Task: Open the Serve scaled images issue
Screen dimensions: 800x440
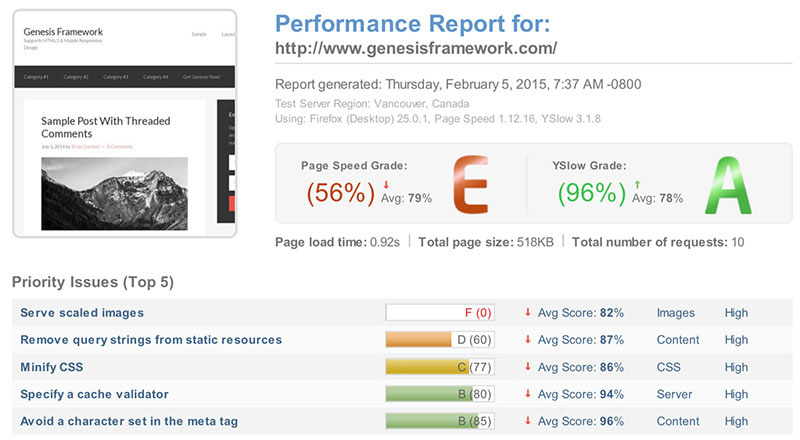Action: coord(82,313)
